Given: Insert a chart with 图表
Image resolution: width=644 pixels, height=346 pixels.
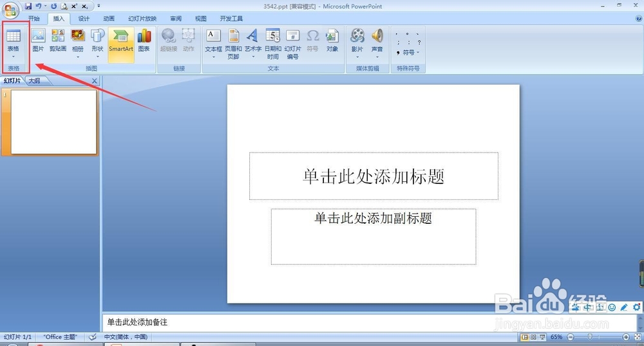Looking at the screenshot, I should [144, 41].
